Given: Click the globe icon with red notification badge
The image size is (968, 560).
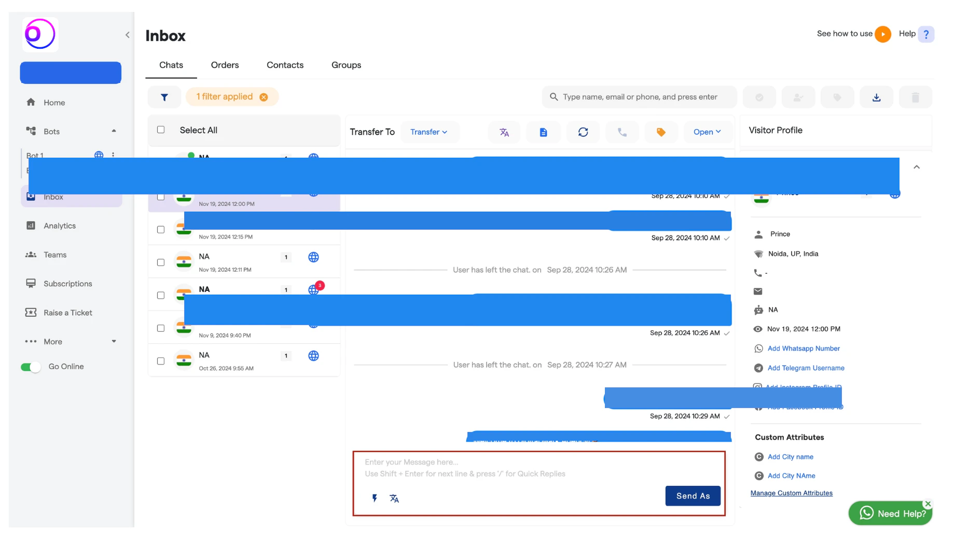Looking at the screenshot, I should [x=313, y=290].
